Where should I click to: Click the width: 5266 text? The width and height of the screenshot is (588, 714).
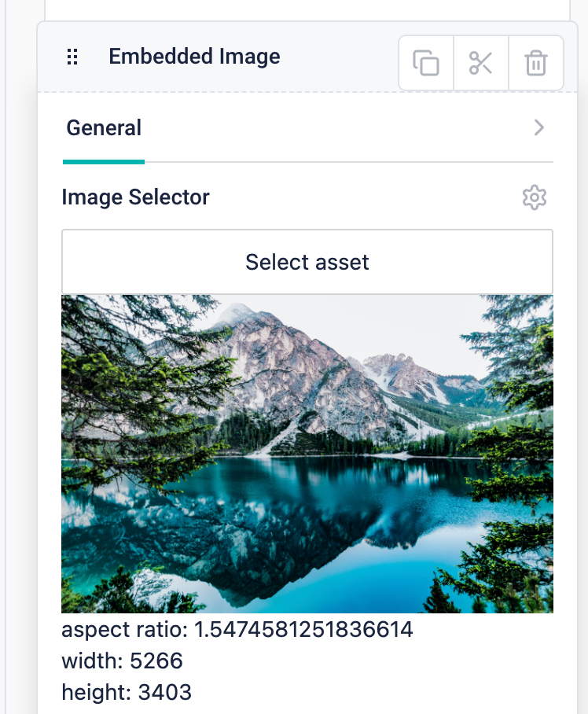(x=122, y=661)
